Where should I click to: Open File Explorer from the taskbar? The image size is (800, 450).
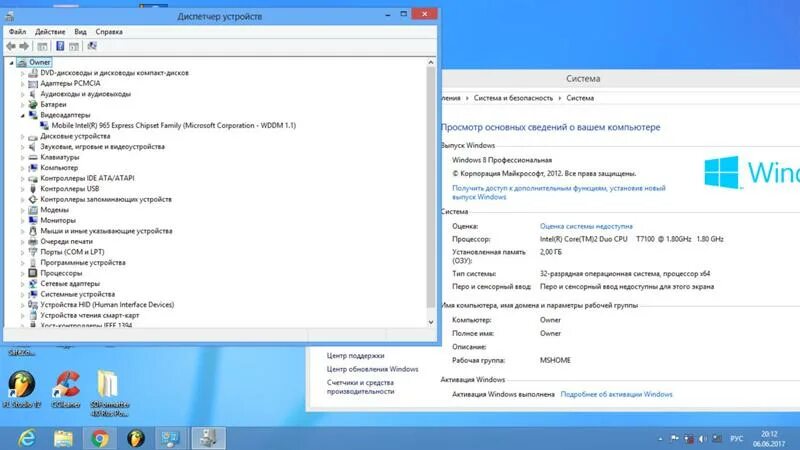coord(63,438)
